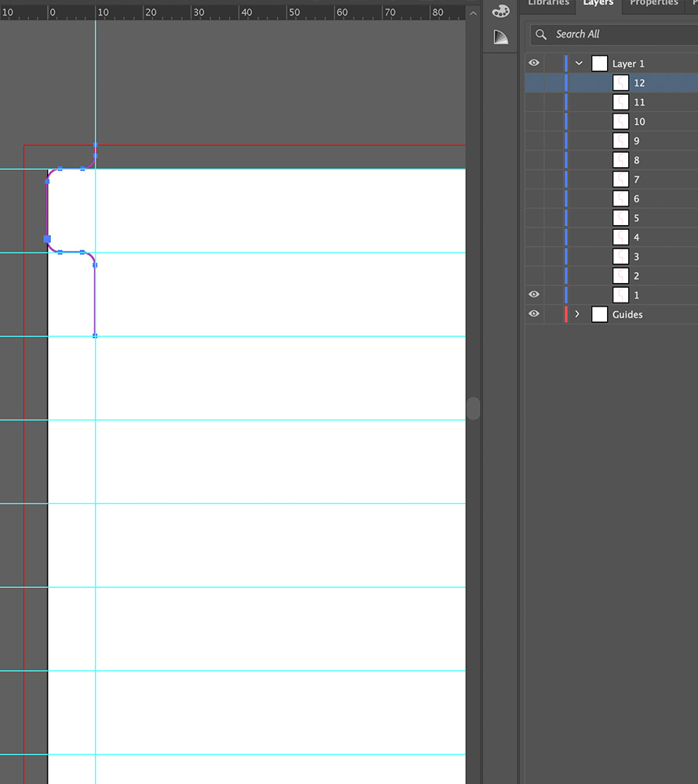
Task: Click the Guides layer thumbnail
Action: click(x=599, y=314)
